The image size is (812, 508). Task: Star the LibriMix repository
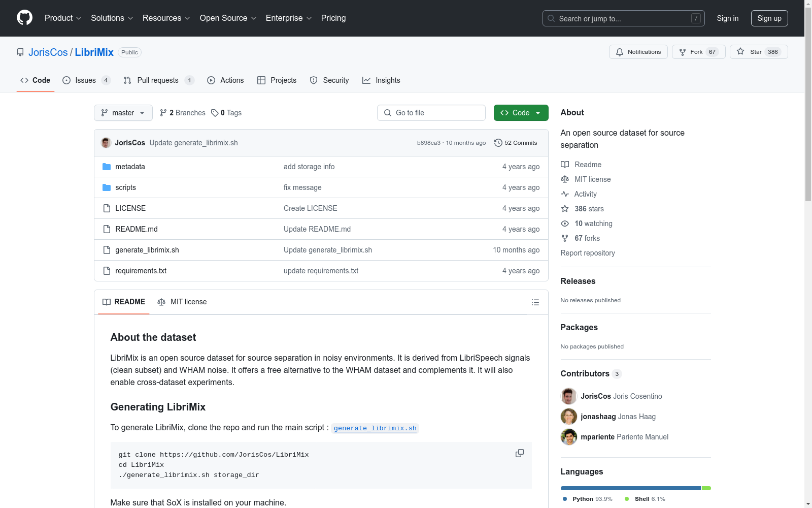point(759,52)
